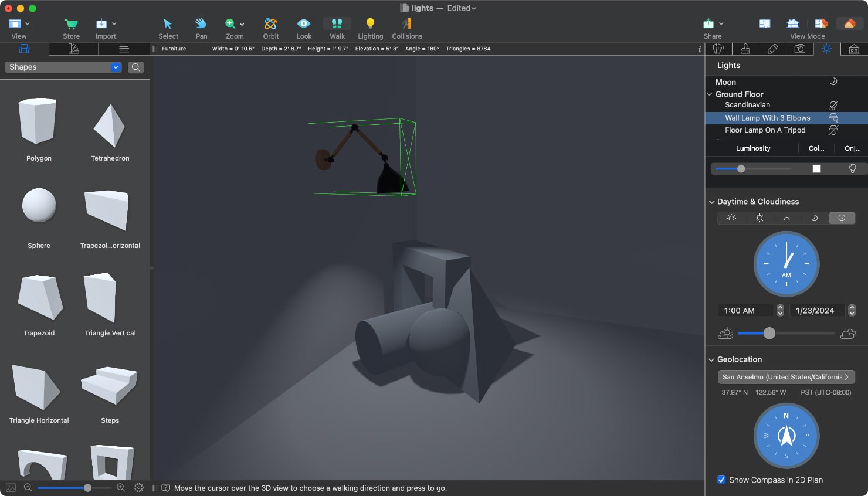Uncheck Show Compass in 2D Plan
The width and height of the screenshot is (868, 496).
721,480
